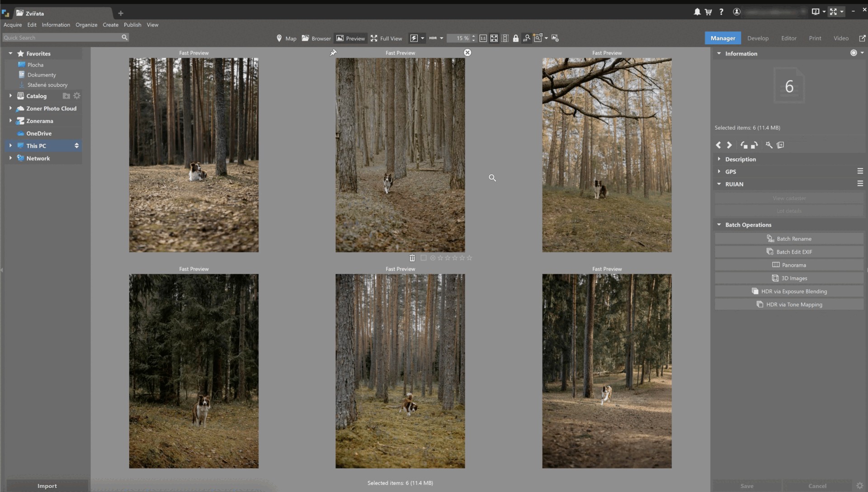Open the Map view icon

(x=279, y=38)
